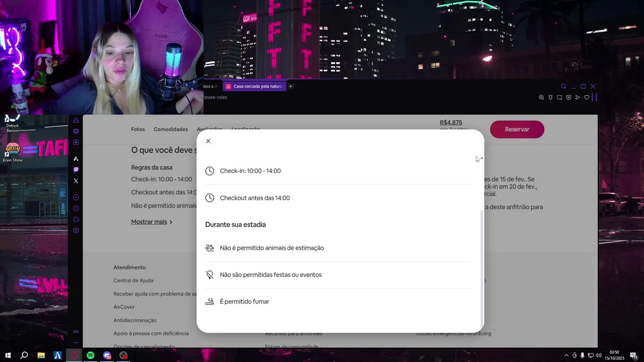
Task: Open browser settings gear in sidebar
Action: pyautogui.click(x=76, y=230)
